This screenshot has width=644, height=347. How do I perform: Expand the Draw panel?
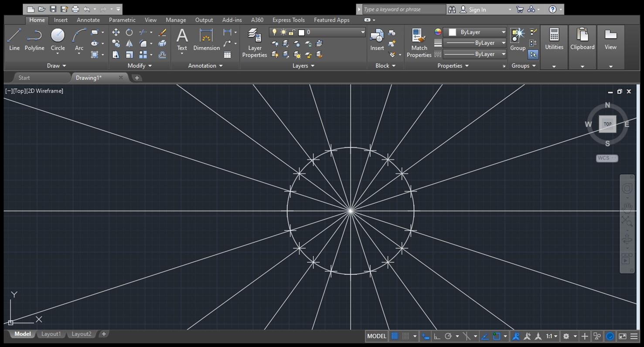click(x=57, y=65)
